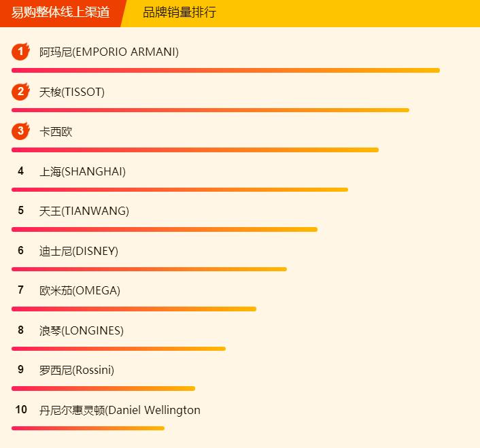The height and width of the screenshot is (448, 480).
Task: Click the 罗西尼(Rossini) brand name
Action: [77, 371]
